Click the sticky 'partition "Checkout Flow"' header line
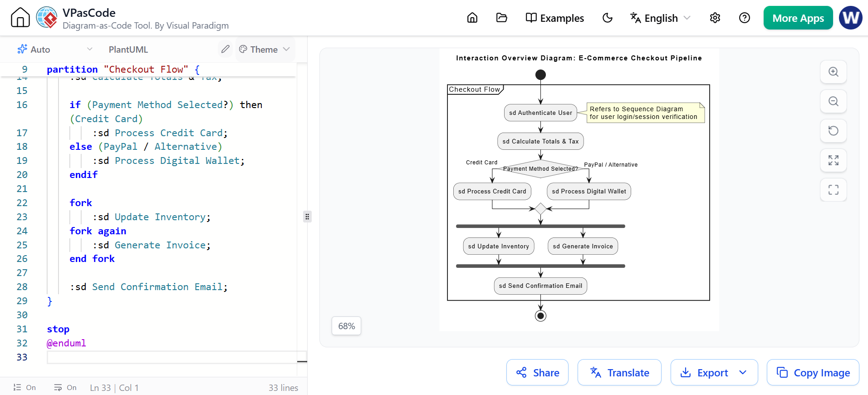This screenshot has height=395, width=868. 123,69
